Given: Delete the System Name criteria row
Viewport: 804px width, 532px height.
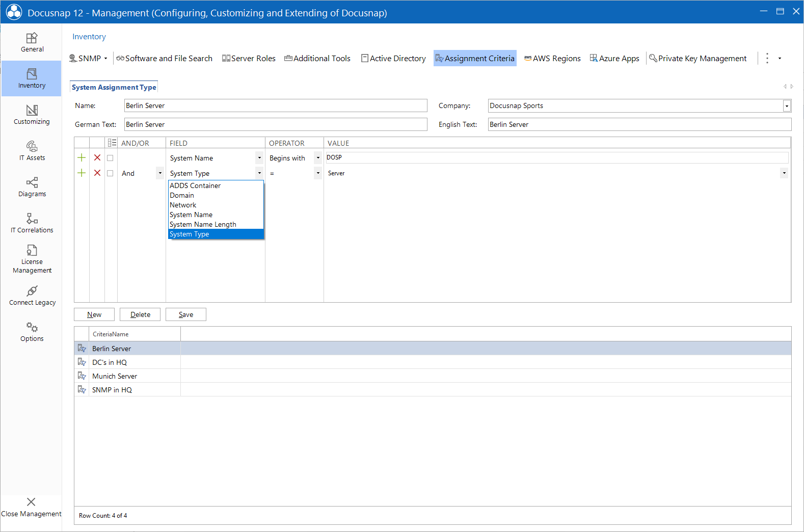Looking at the screenshot, I should click(x=97, y=158).
